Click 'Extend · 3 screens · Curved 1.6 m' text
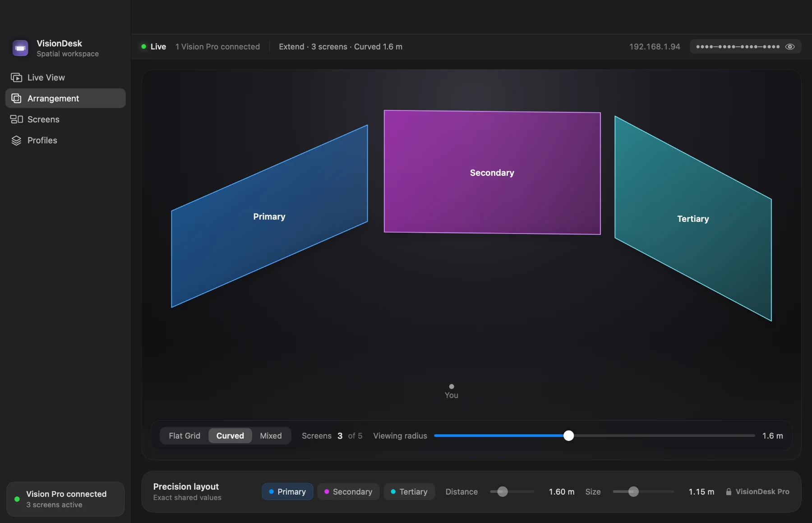Viewport: 812px width, 523px height. pyautogui.click(x=341, y=46)
